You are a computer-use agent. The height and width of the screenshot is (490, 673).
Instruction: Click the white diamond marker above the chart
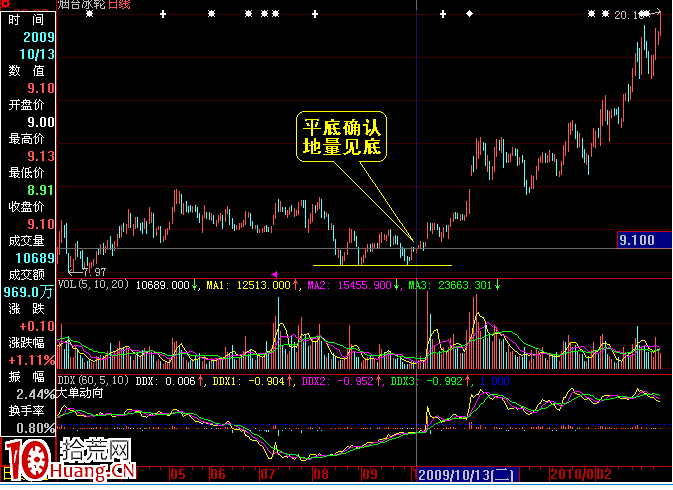click(470, 14)
